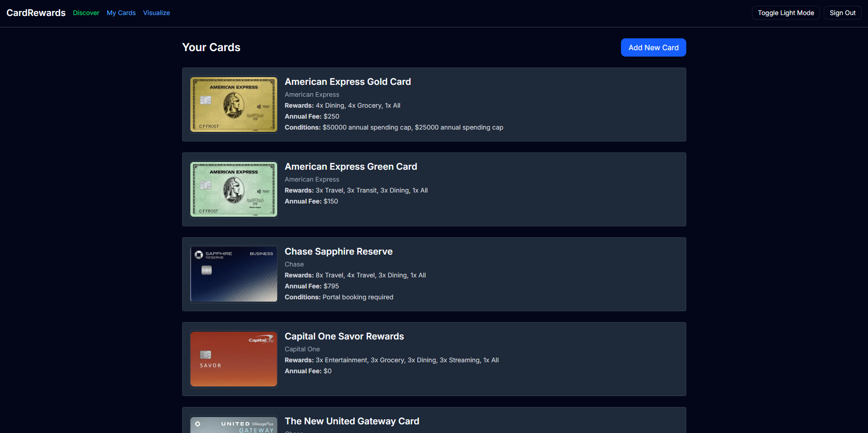The height and width of the screenshot is (433, 868).
Task: Open the American Express Gold Card title
Action: point(348,82)
